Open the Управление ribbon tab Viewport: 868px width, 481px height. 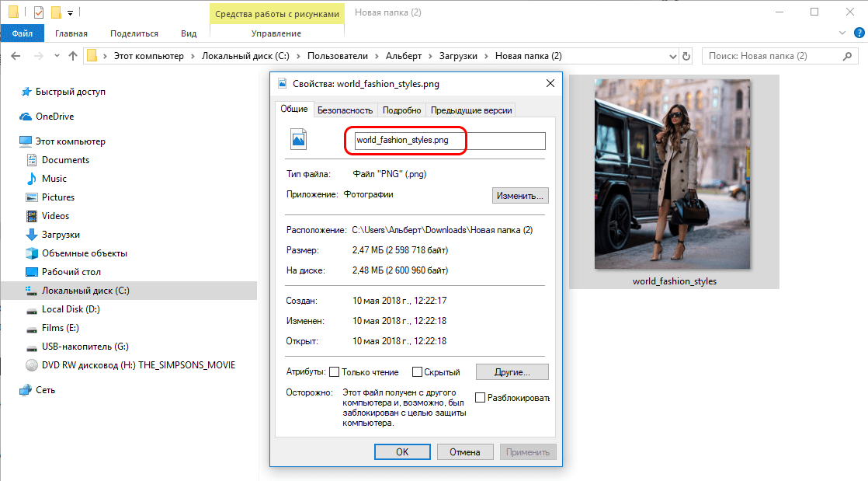[x=276, y=33]
